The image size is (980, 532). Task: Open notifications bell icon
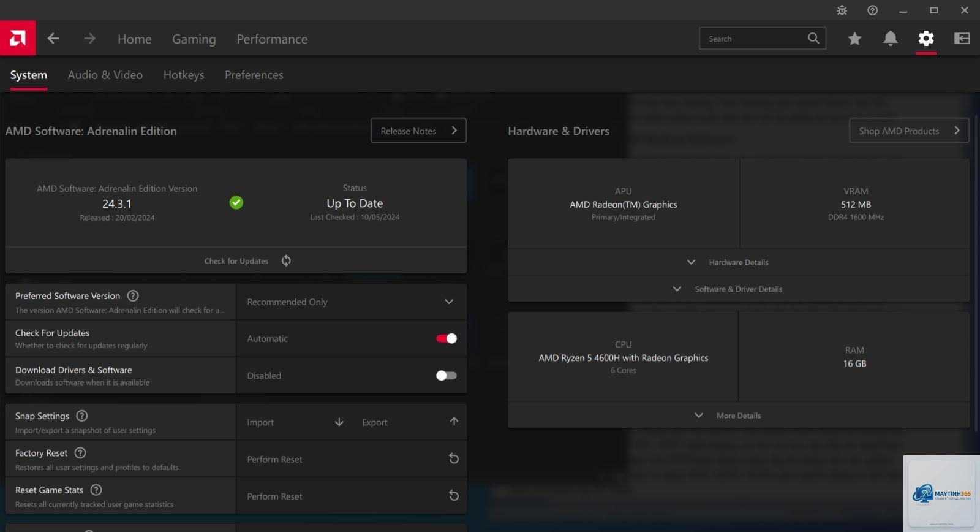[890, 39]
